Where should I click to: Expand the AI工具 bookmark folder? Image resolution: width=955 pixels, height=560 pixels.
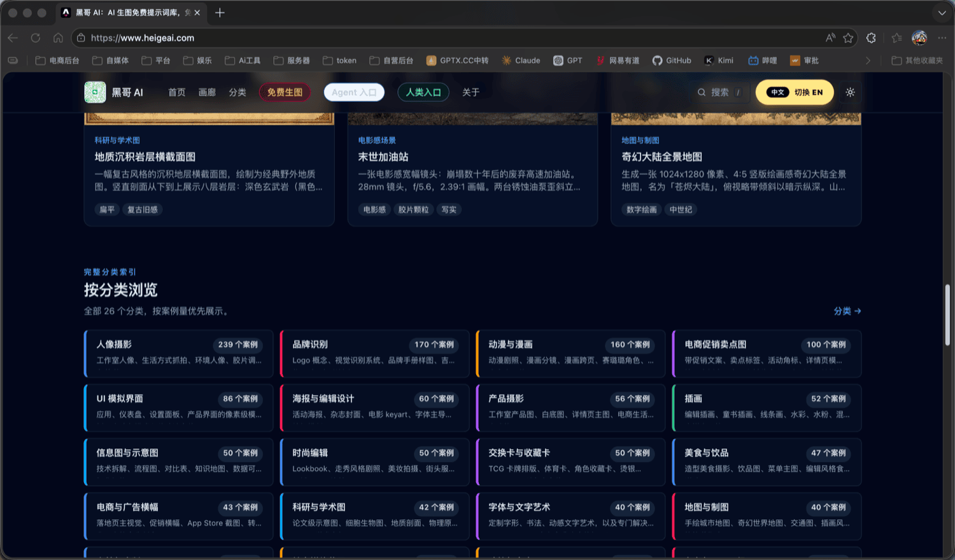(243, 60)
